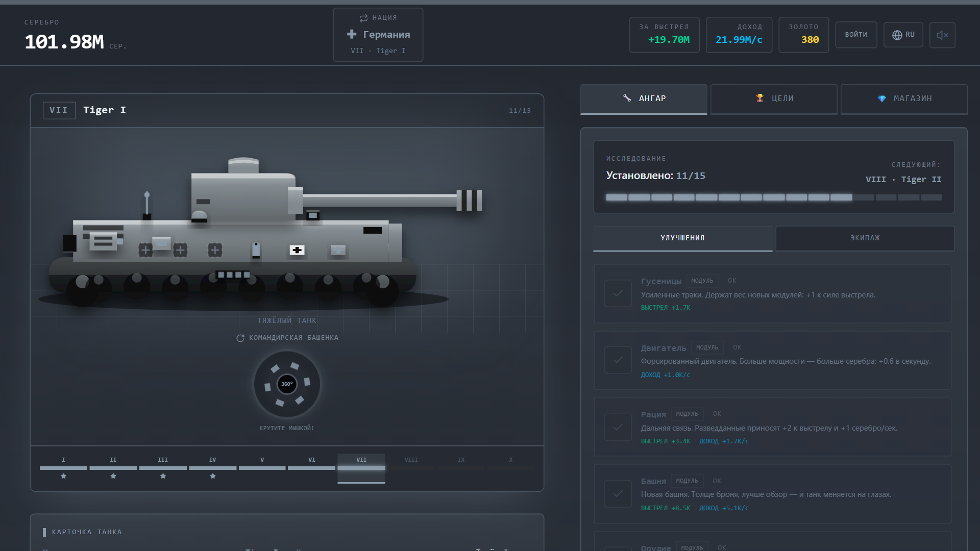This screenshot has height=551, width=980.
Task: Select tier II in the tier timeline
Action: point(113,468)
